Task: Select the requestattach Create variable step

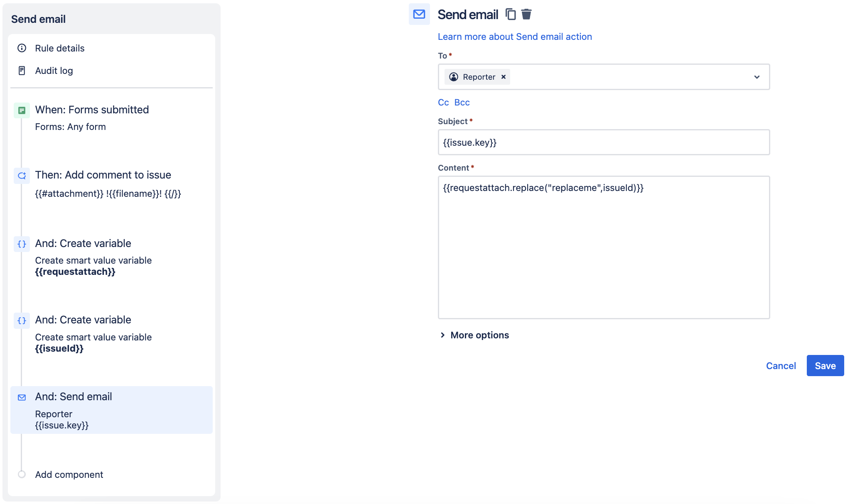Action: [83, 243]
